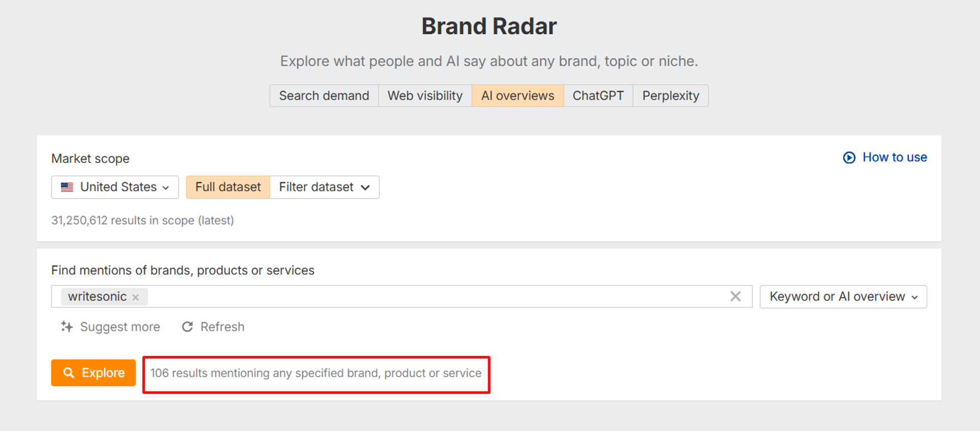Image resolution: width=980 pixels, height=431 pixels.
Task: Click the Refresh button
Action: [x=213, y=327]
